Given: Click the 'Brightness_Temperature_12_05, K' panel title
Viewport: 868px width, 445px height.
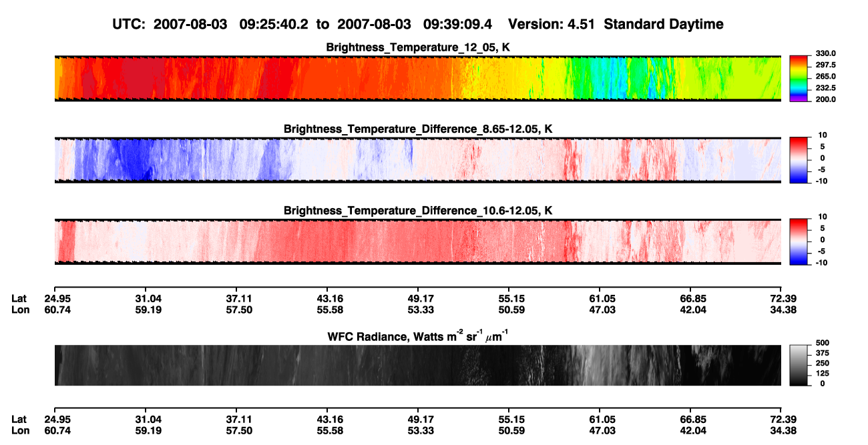Looking at the screenshot, I should point(418,47).
